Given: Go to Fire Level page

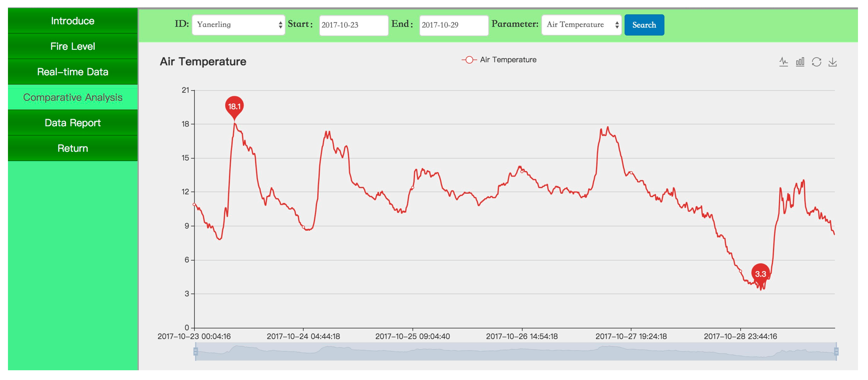Looking at the screenshot, I should point(72,46).
